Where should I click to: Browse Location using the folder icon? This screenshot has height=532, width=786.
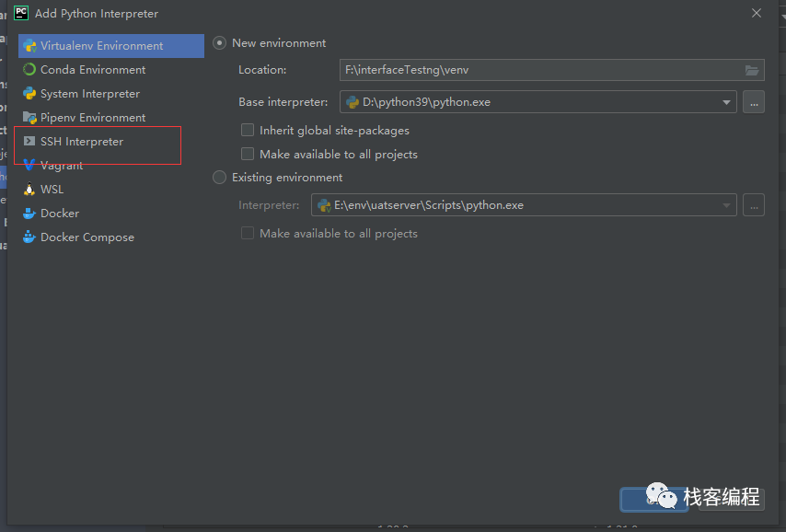pos(752,70)
